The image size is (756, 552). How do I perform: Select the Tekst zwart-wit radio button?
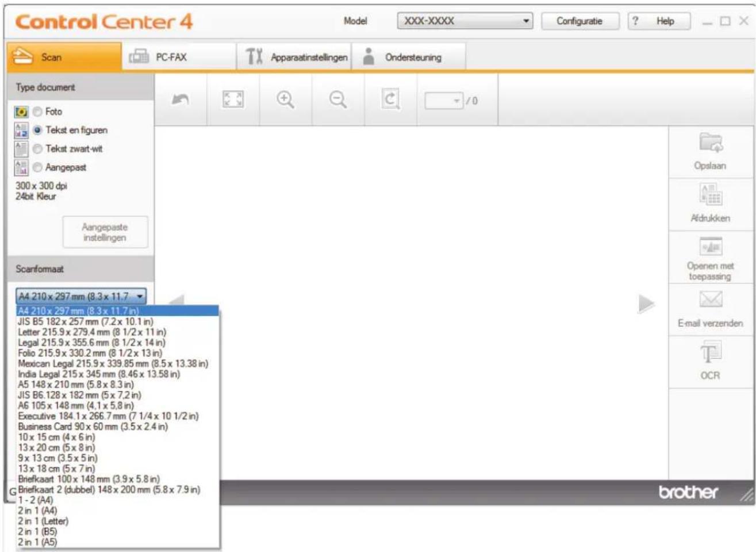click(37, 149)
